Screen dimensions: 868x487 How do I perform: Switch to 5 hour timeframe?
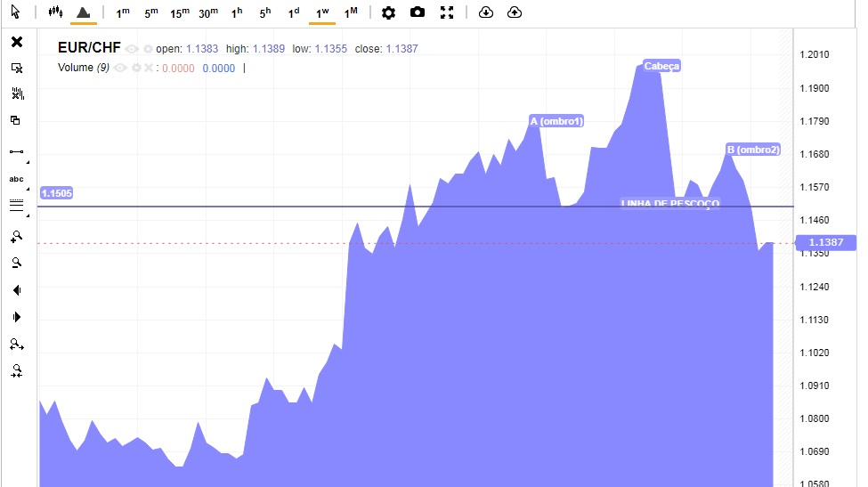[265, 12]
